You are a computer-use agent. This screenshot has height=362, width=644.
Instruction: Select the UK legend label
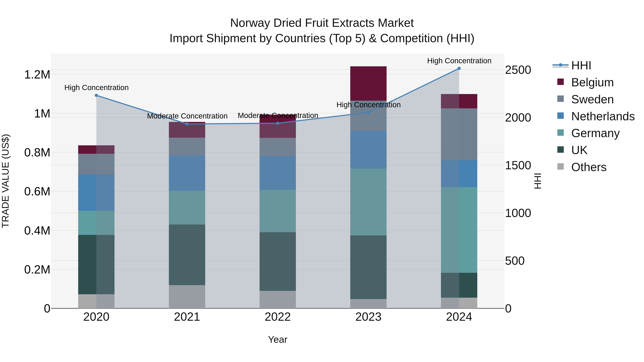click(x=579, y=150)
